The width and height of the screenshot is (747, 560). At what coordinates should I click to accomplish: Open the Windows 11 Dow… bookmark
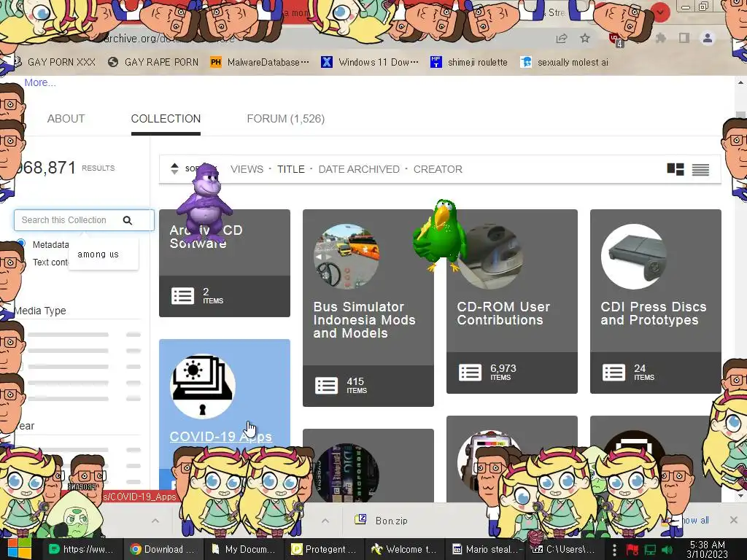[370, 62]
